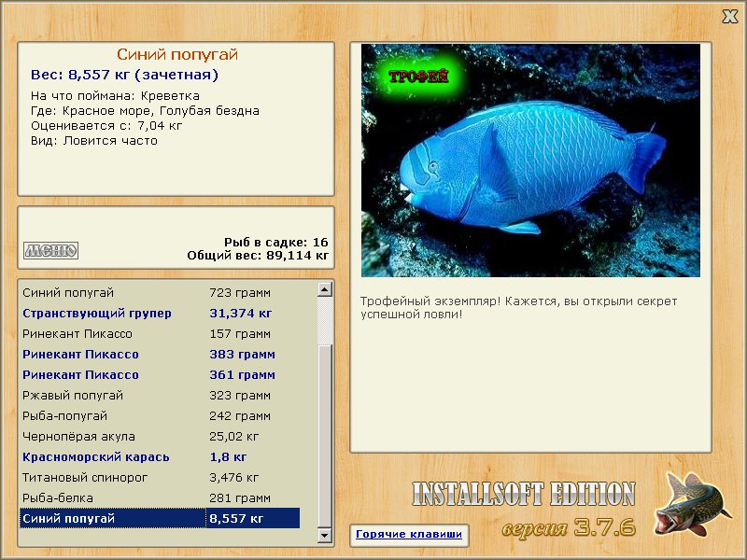
Task: Click the На что поймана: Креветка line
Action: tap(115, 96)
